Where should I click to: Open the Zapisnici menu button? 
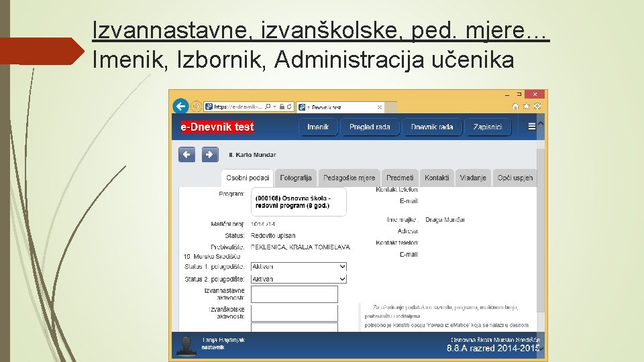[487, 127]
